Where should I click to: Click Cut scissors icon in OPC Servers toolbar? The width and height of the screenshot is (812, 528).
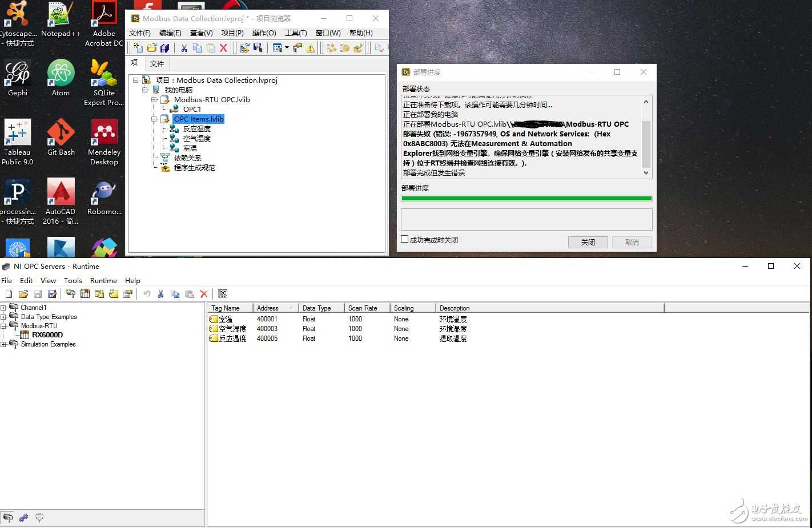coord(161,294)
